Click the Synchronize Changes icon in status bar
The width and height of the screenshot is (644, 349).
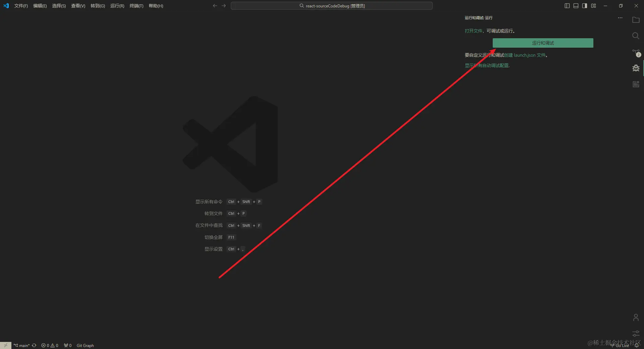coord(34,345)
